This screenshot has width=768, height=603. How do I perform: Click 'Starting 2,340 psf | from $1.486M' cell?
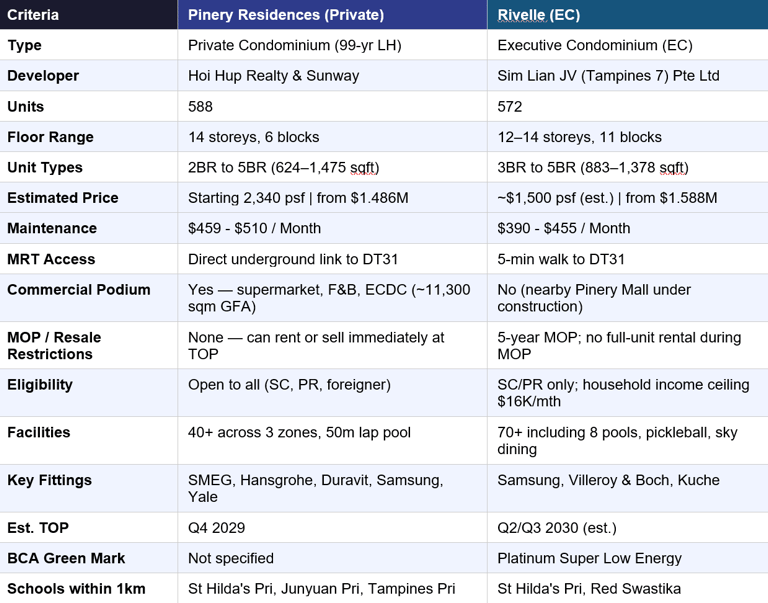pyautogui.click(x=333, y=197)
